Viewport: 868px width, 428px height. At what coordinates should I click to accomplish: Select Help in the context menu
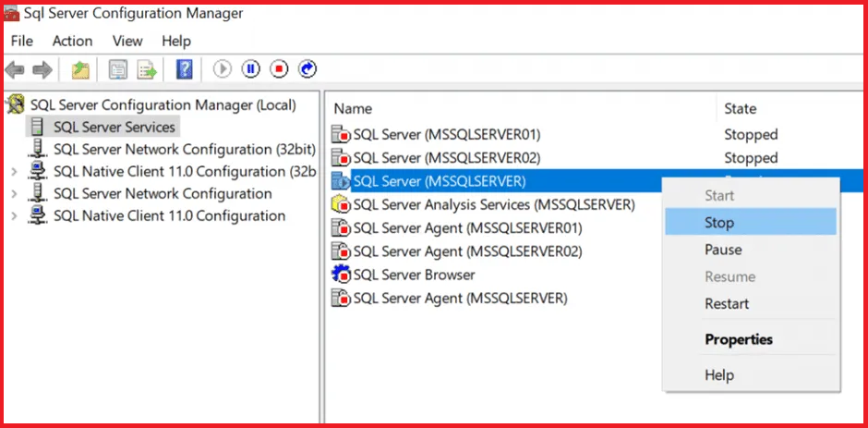tap(751, 375)
